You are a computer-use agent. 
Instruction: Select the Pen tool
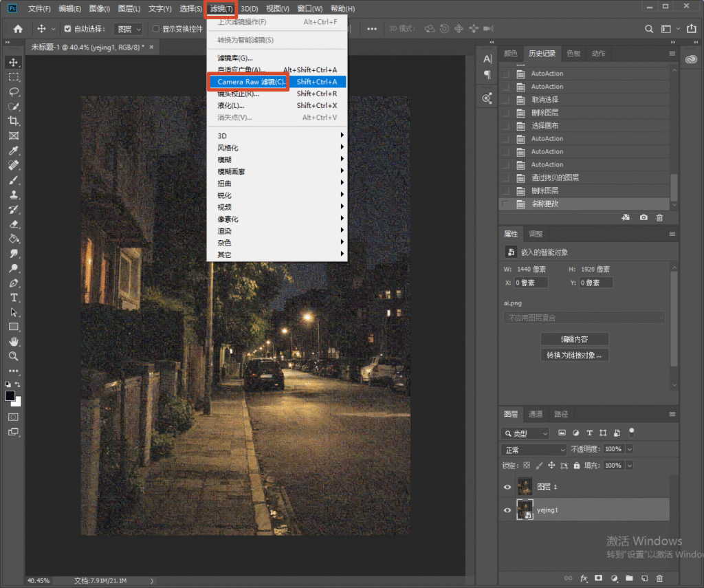tap(14, 283)
